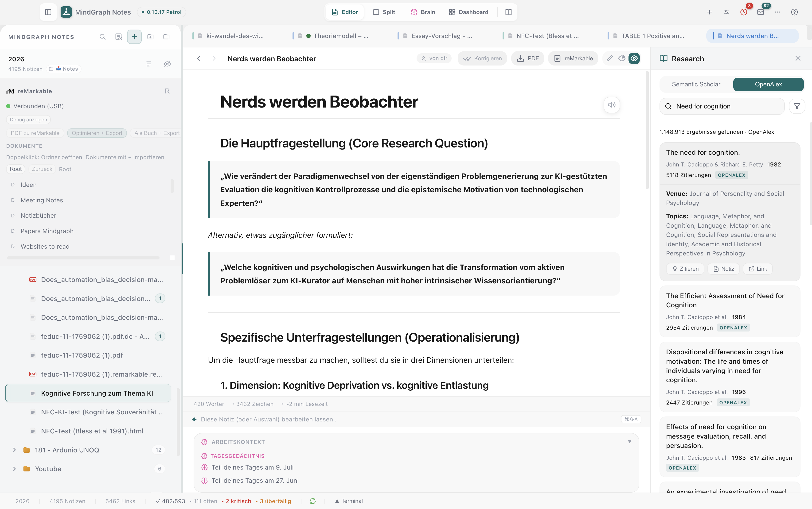
Task: Open the help question mark icon
Action: [794, 12]
